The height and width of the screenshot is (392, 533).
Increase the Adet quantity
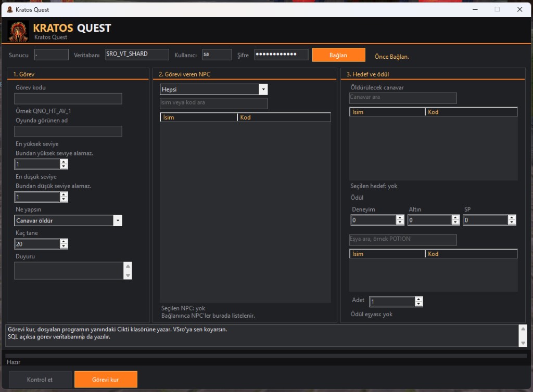pos(419,299)
